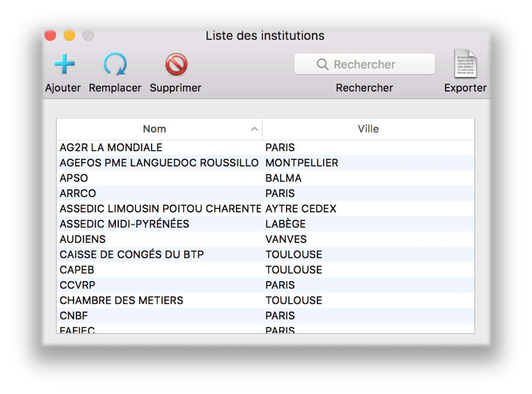Select the AUDIENS row
Screen dimensions: 532x394
point(266,239)
